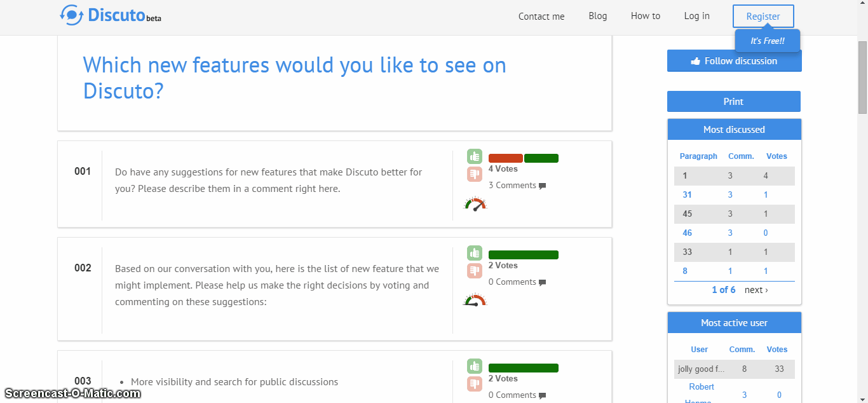Open comment bubble for paragraph 001
Screen dimensions: 868x403
(542, 186)
